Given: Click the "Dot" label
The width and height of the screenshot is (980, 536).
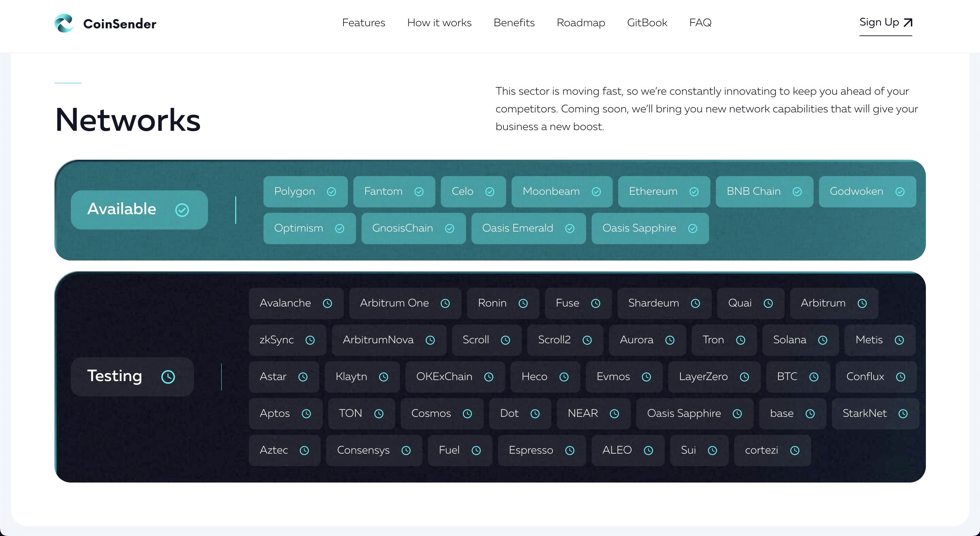Looking at the screenshot, I should tap(509, 413).
